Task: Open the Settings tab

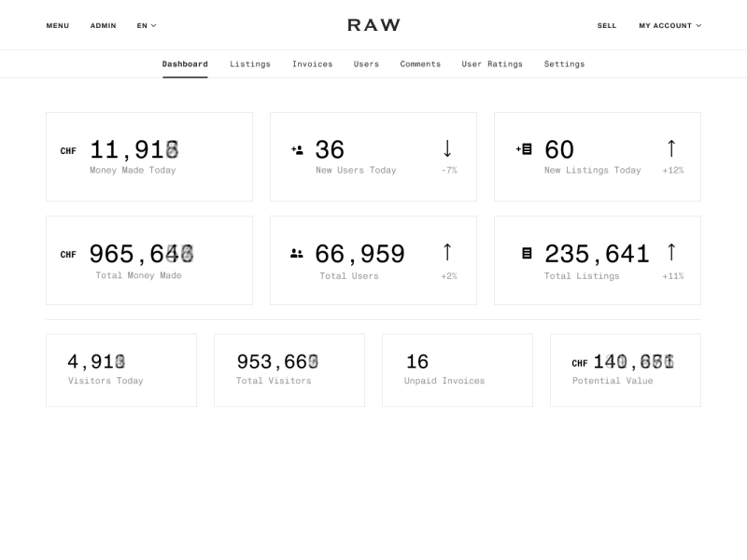Action: [564, 64]
